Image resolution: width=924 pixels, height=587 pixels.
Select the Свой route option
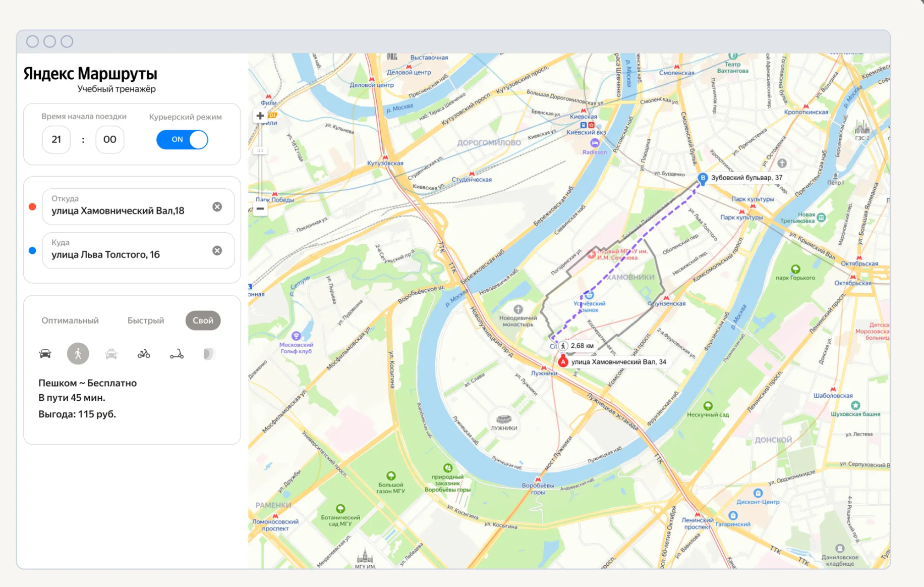[x=203, y=321]
